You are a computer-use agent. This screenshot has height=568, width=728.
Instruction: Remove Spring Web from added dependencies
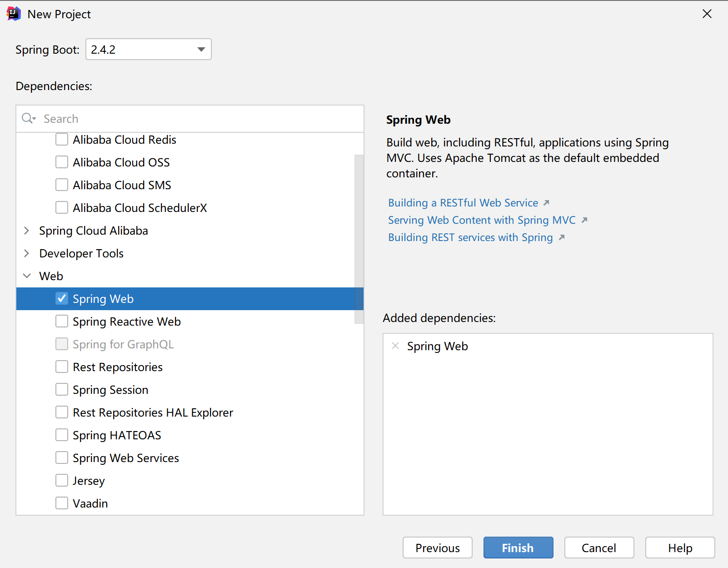click(x=395, y=346)
